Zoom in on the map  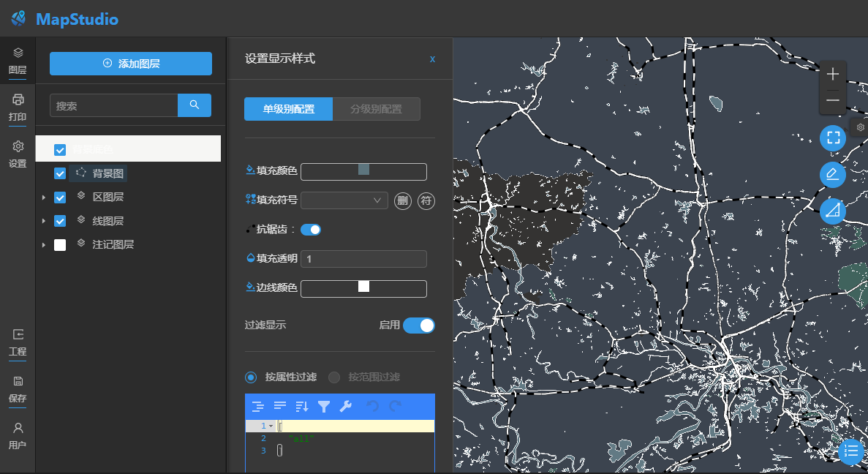(833, 74)
